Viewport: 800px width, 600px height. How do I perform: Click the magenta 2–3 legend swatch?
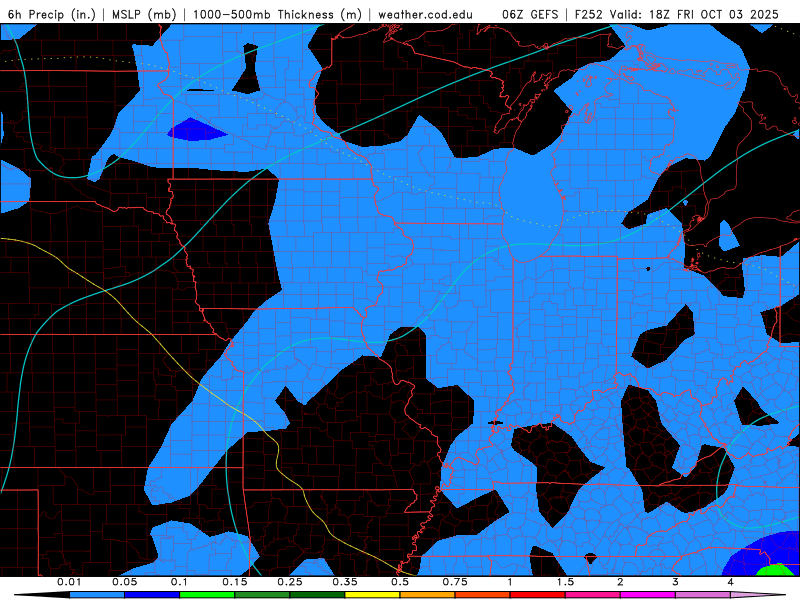648,595
